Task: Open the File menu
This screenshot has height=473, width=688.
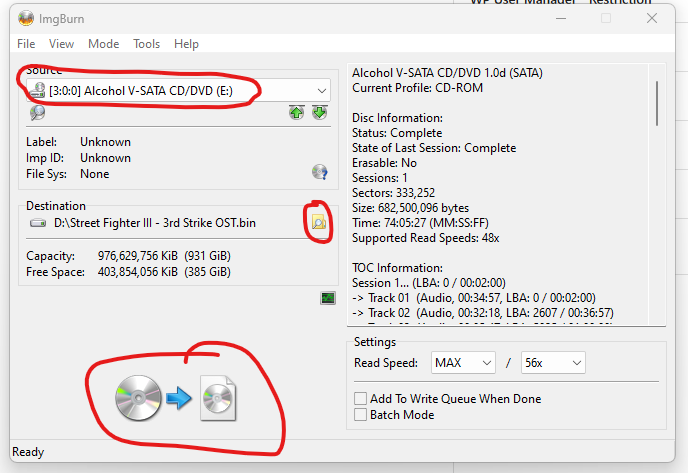Action: [x=26, y=44]
